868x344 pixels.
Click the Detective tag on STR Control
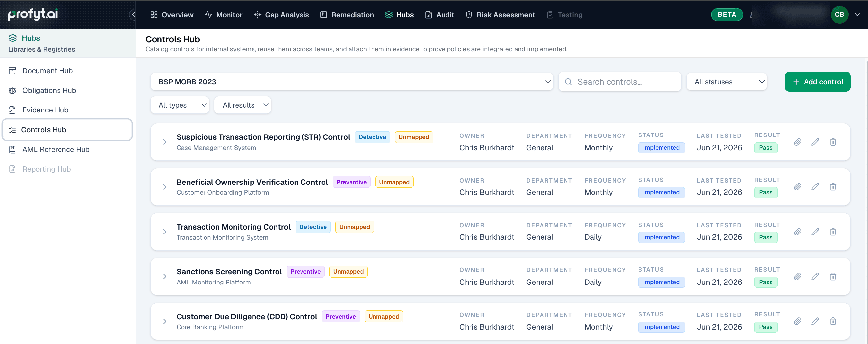[x=372, y=137]
